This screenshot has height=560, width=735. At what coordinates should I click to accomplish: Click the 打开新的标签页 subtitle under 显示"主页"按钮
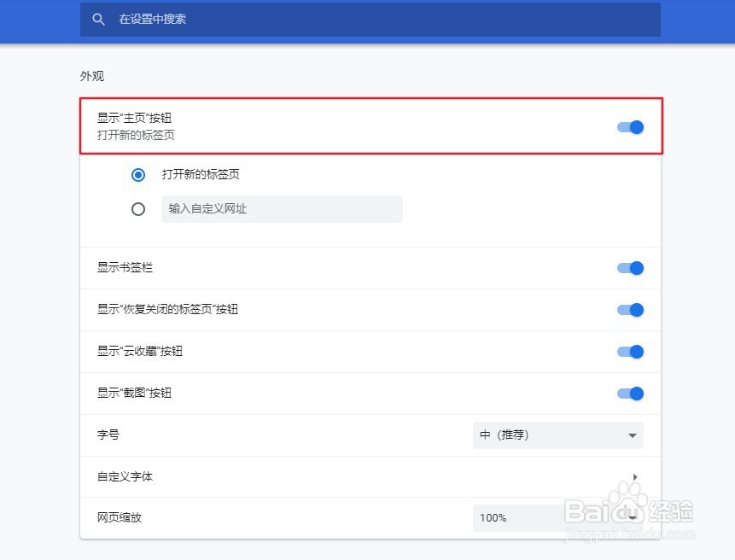tap(136, 135)
